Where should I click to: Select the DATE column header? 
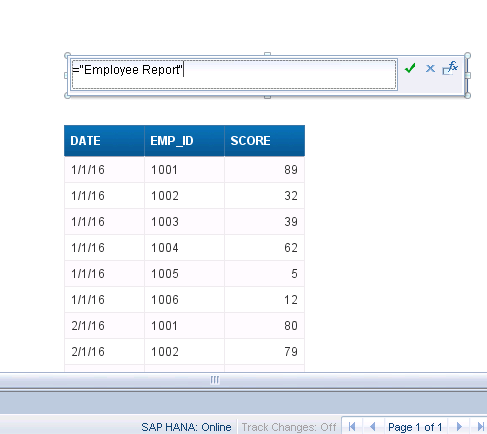(x=104, y=141)
